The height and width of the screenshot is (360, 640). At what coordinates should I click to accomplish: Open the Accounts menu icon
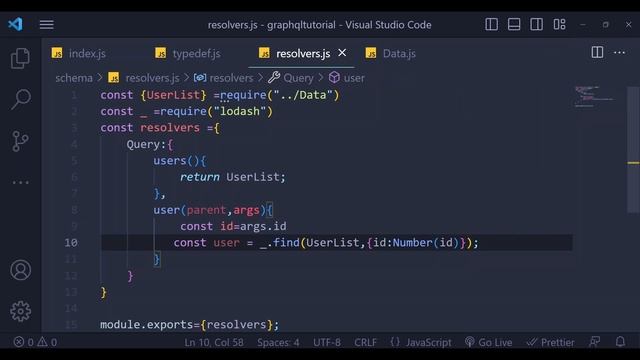[x=20, y=270]
